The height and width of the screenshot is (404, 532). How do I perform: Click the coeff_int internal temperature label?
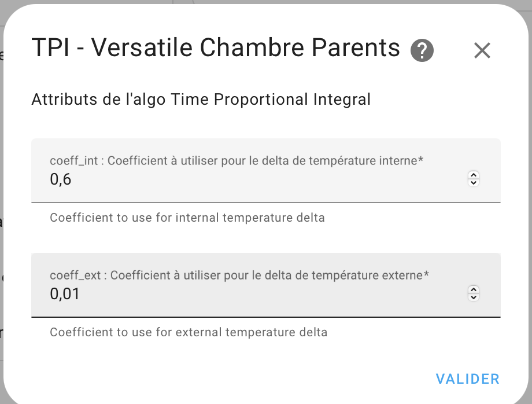[237, 160]
